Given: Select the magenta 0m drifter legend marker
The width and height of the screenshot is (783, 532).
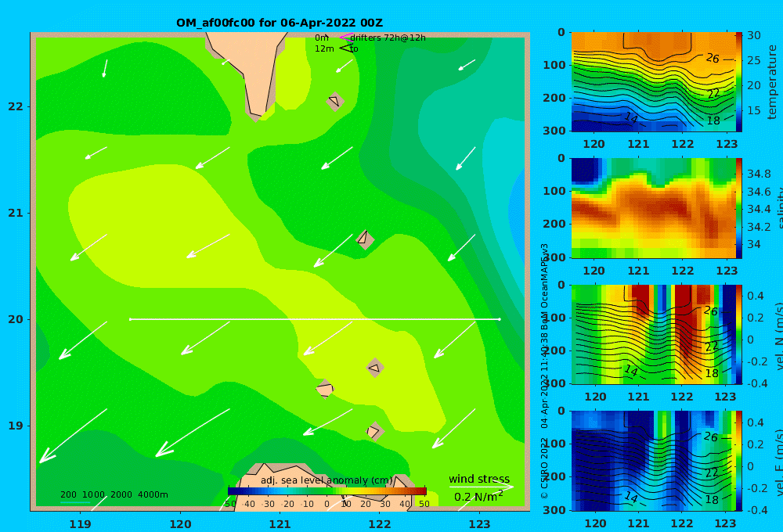Looking at the screenshot, I should [x=345, y=37].
